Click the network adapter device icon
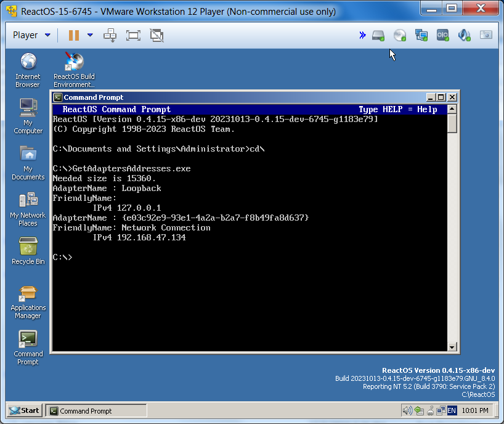504x424 pixels. [421, 35]
